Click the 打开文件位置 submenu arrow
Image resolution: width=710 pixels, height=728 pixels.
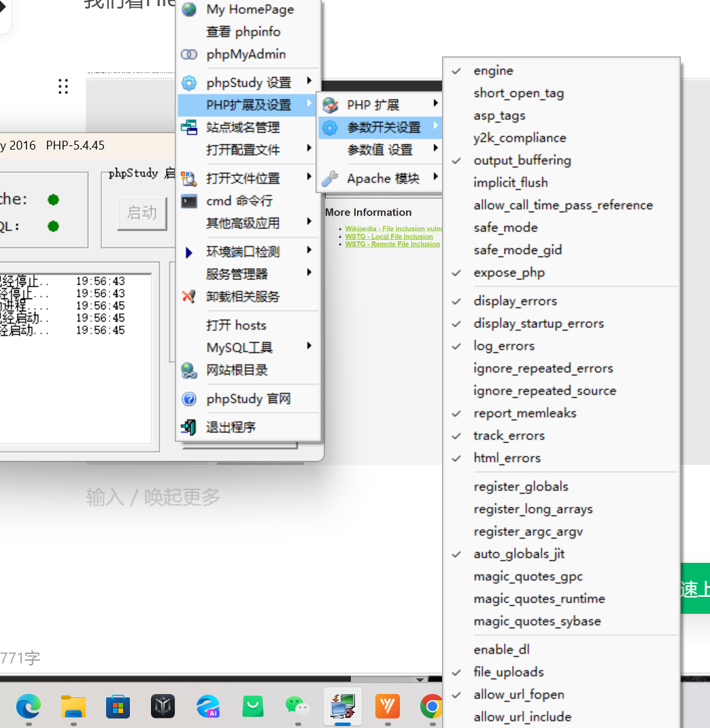click(309, 177)
